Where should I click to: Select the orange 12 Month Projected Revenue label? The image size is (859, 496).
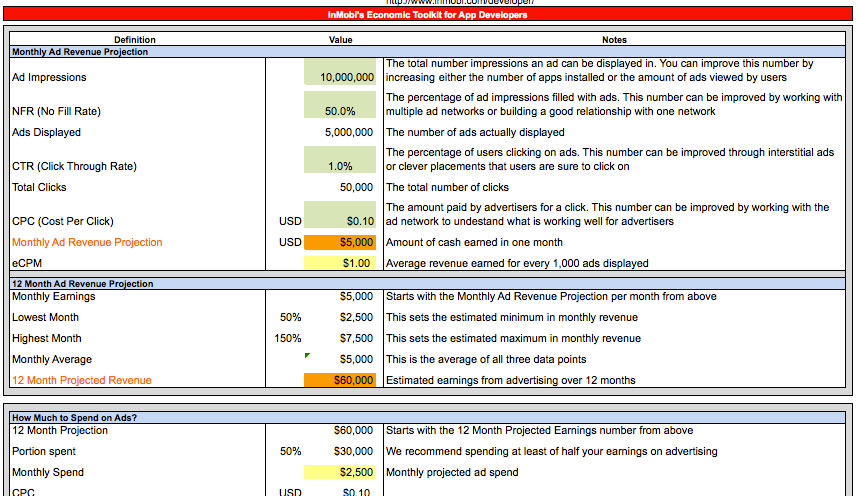(82, 380)
